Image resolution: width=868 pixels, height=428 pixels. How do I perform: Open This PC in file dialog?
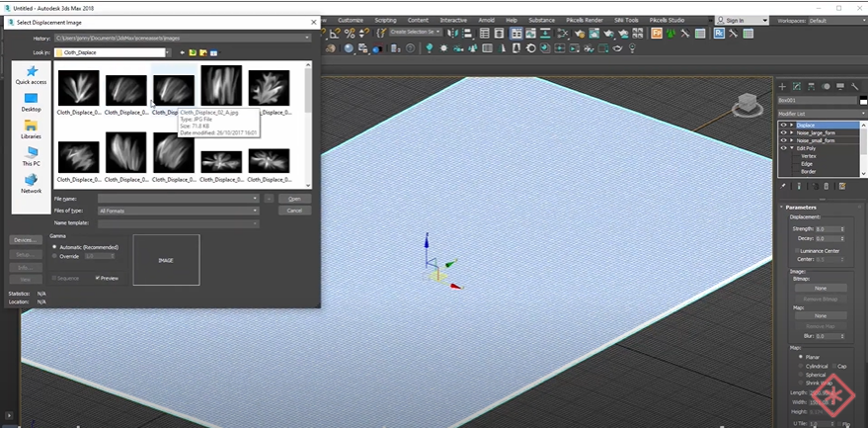32,156
